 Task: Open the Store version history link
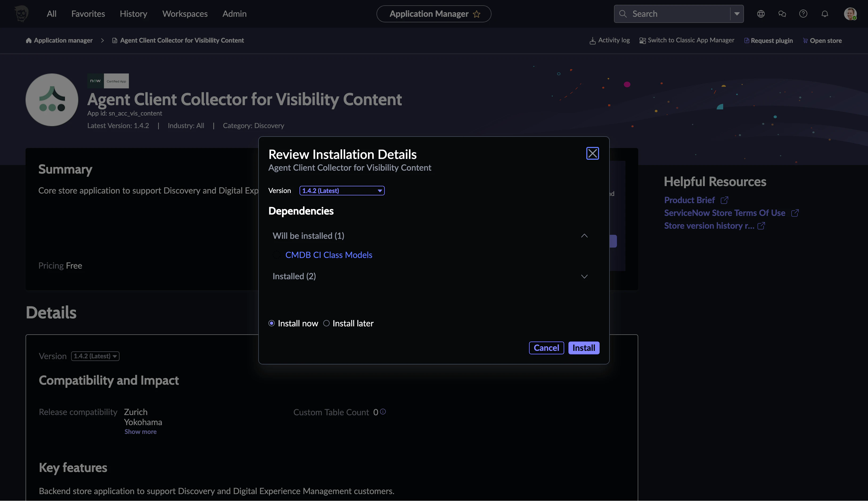(709, 226)
